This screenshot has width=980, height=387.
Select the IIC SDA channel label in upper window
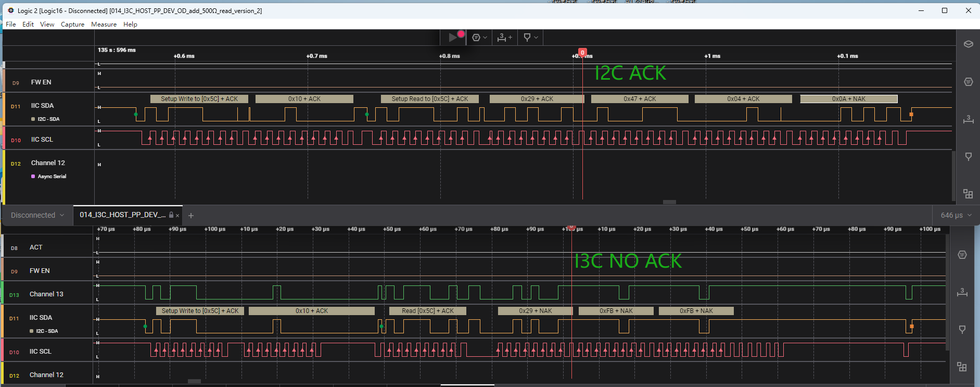(42, 106)
